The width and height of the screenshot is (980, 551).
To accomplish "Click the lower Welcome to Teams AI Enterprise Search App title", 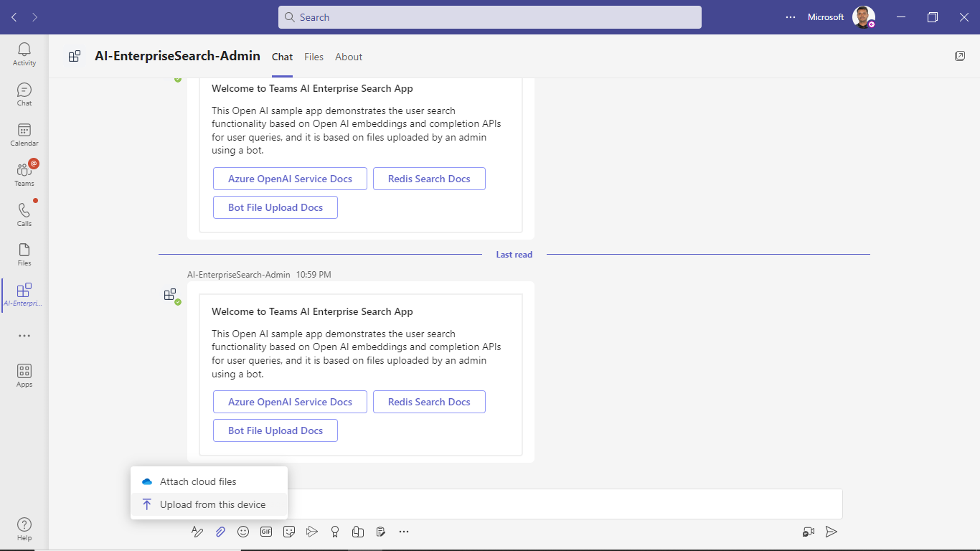I will (x=312, y=311).
